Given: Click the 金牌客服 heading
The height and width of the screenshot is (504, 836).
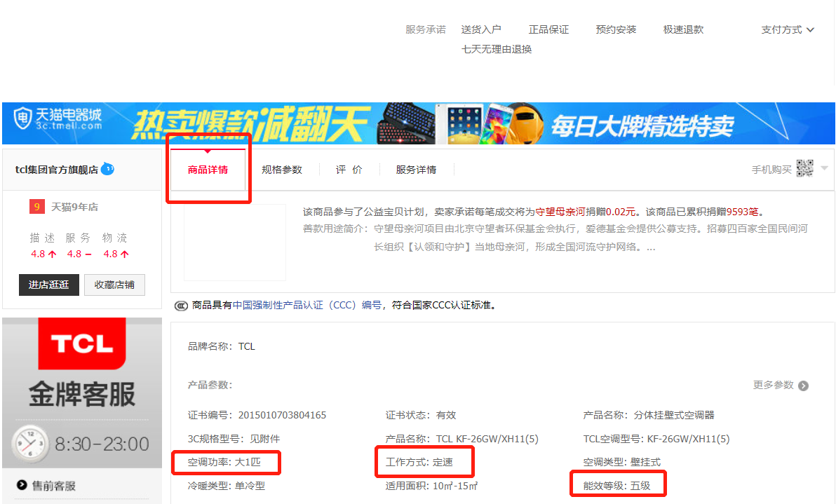Looking at the screenshot, I should click(x=82, y=394).
